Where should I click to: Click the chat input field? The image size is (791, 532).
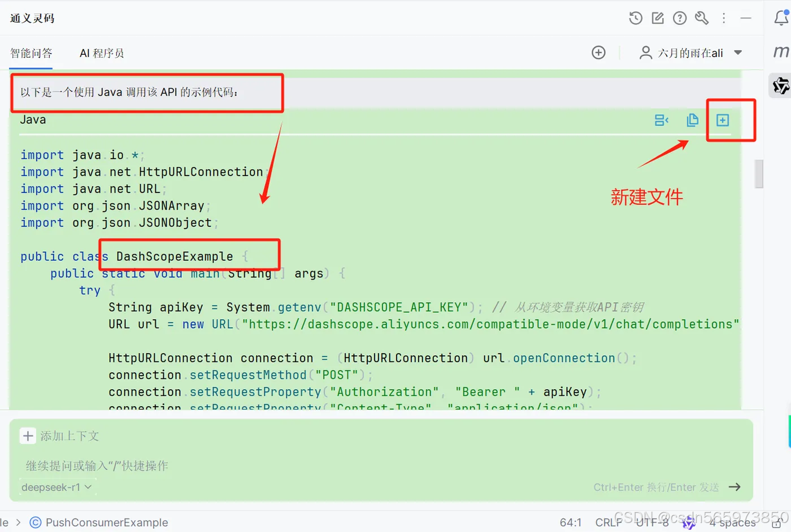point(381,465)
